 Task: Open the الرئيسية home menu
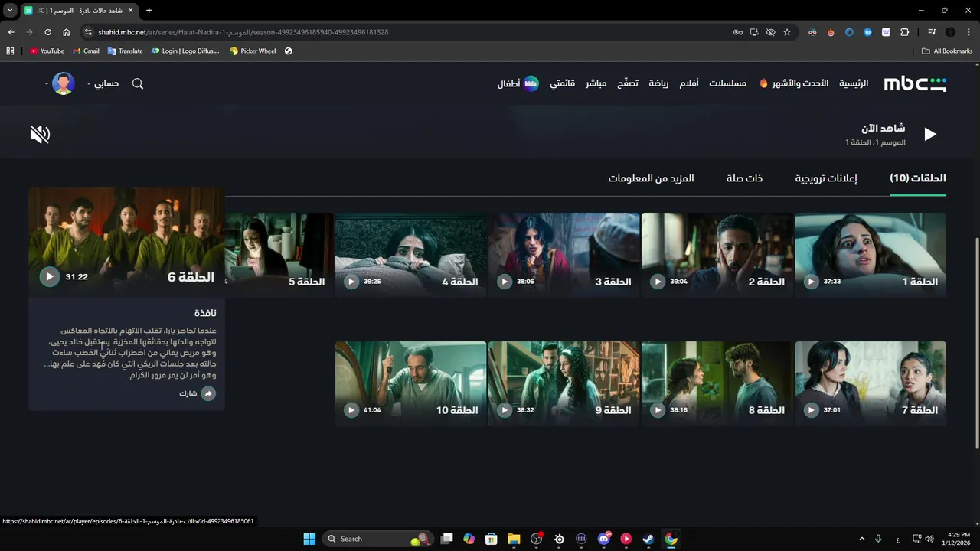(854, 83)
